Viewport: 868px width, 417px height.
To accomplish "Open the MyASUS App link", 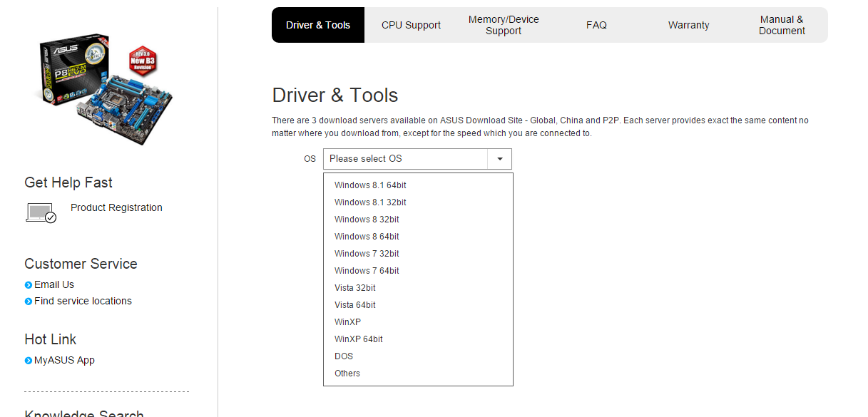I will point(64,360).
